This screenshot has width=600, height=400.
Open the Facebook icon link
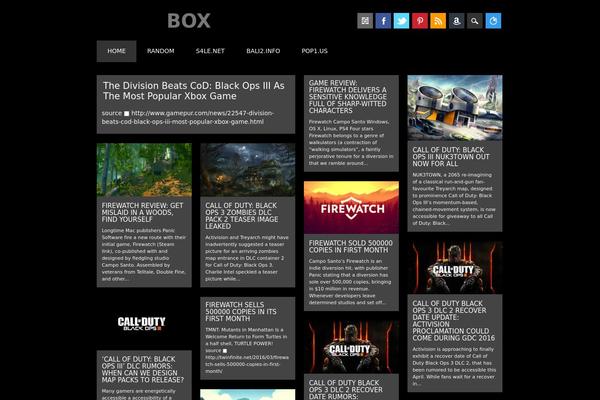click(x=383, y=21)
